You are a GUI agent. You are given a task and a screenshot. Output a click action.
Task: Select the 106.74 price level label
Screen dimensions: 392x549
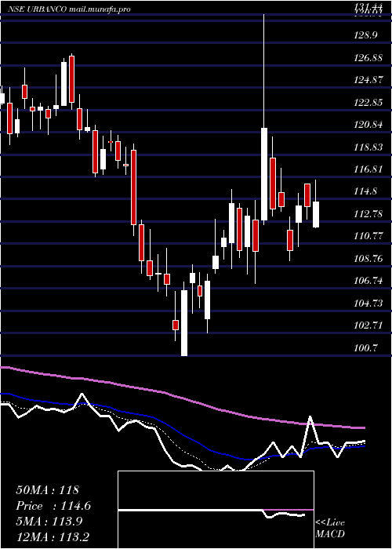point(368,281)
